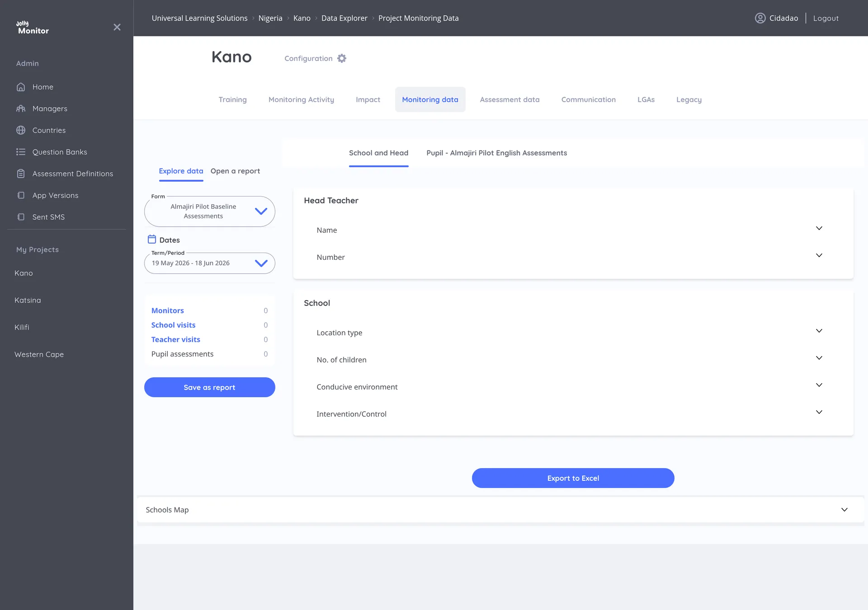Screen dimensions: 868x610
Task: Select the Katsina project
Action: [28, 300]
